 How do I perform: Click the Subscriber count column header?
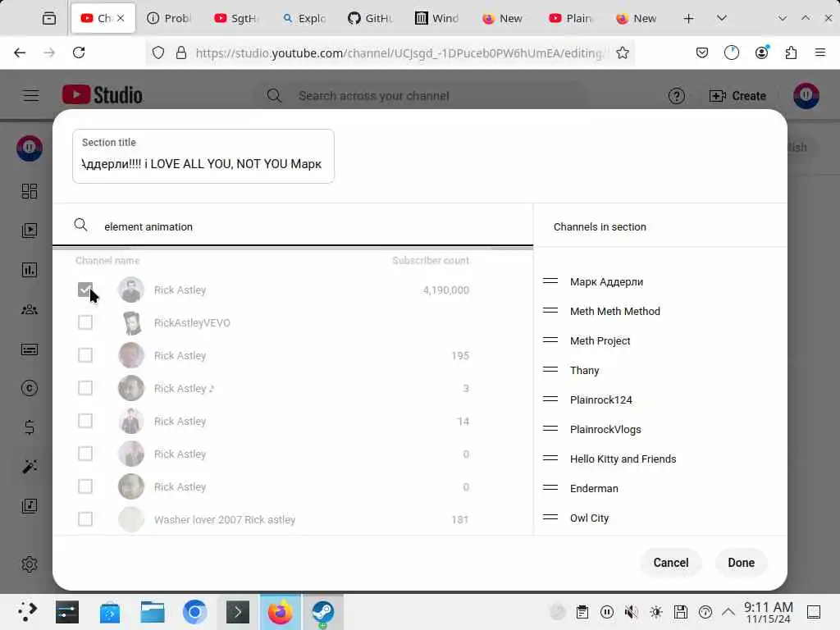coord(431,260)
